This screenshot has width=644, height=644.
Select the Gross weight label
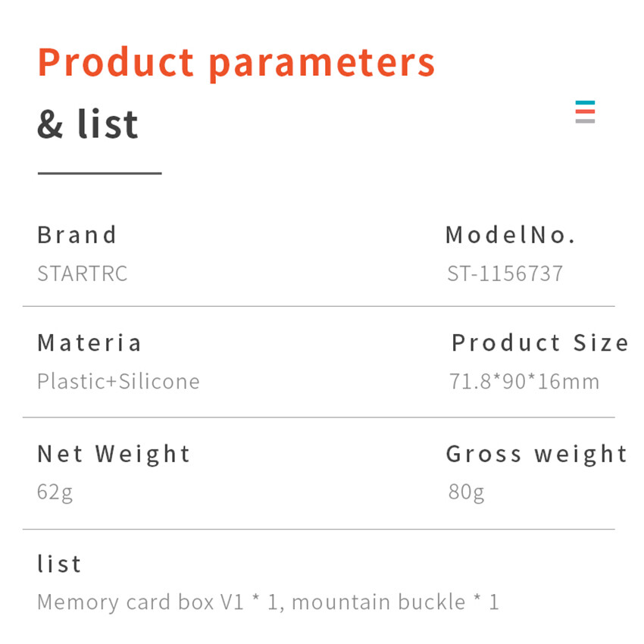coord(536,454)
